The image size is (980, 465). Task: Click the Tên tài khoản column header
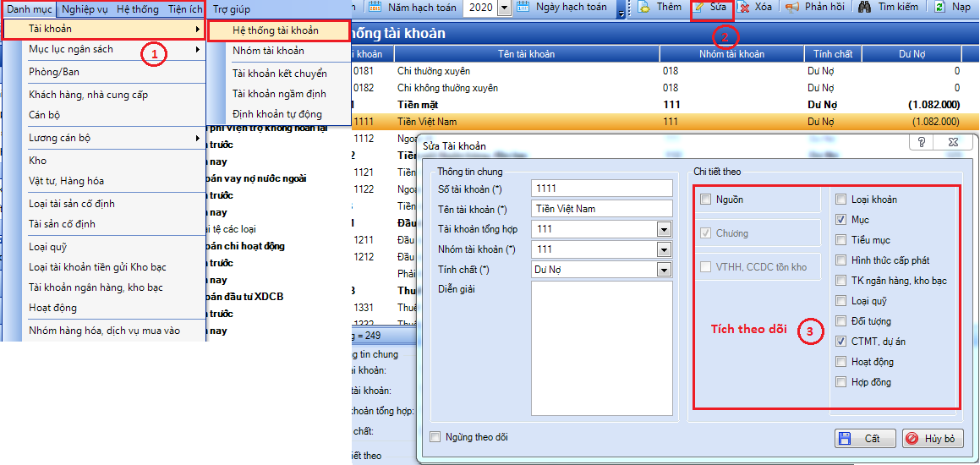[x=527, y=54]
